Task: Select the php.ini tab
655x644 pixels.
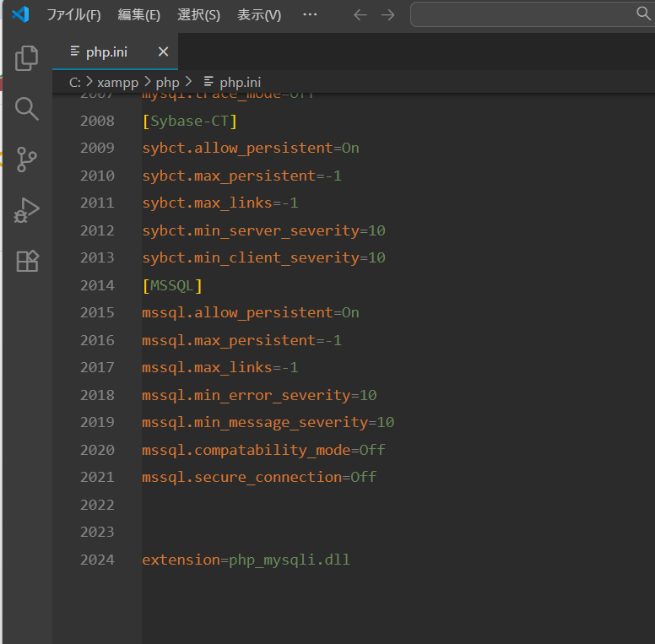Action: click(x=106, y=52)
